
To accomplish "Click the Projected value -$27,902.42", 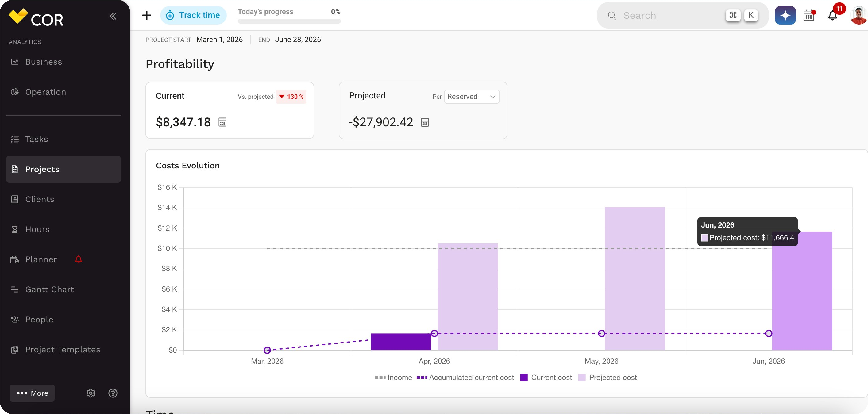I will (x=381, y=122).
